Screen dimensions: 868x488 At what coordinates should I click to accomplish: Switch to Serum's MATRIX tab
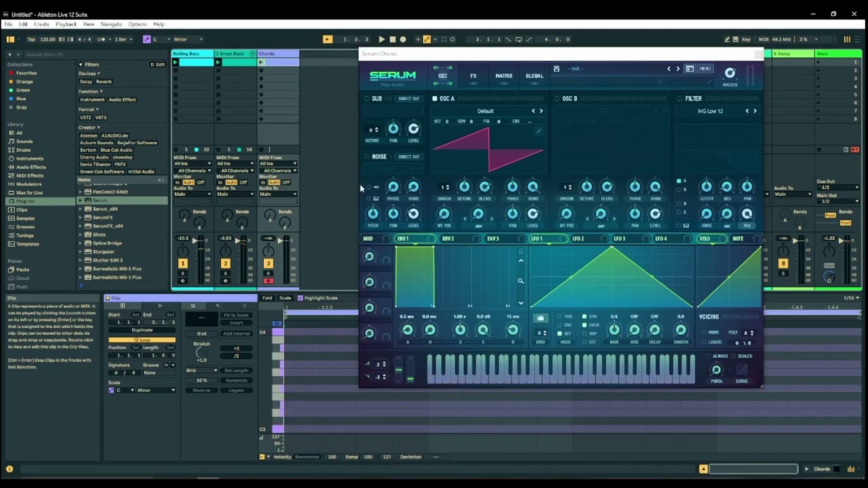pyautogui.click(x=504, y=76)
